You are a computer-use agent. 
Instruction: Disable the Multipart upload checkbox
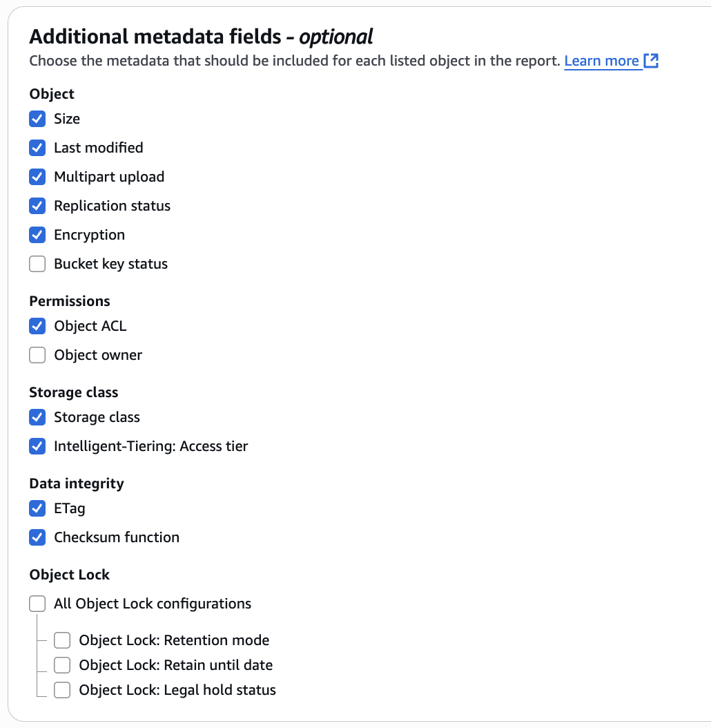[37, 177]
